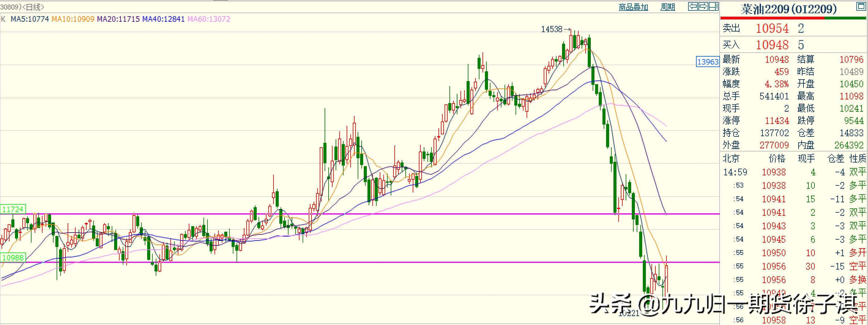Viewport: 868px width, 325px height.
Task: Select the trade row priced 10945
Action: click(794, 239)
